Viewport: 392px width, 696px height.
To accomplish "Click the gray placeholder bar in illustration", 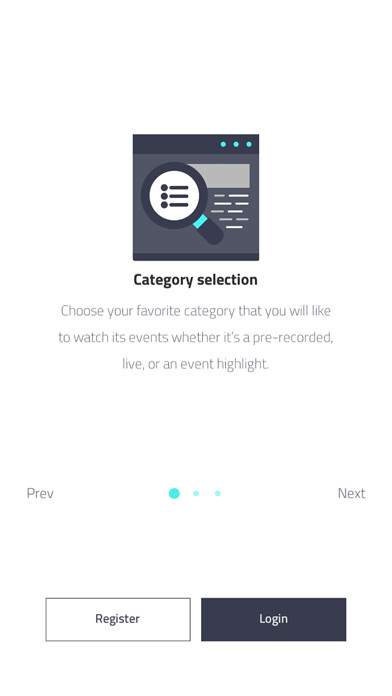I will 221,176.
